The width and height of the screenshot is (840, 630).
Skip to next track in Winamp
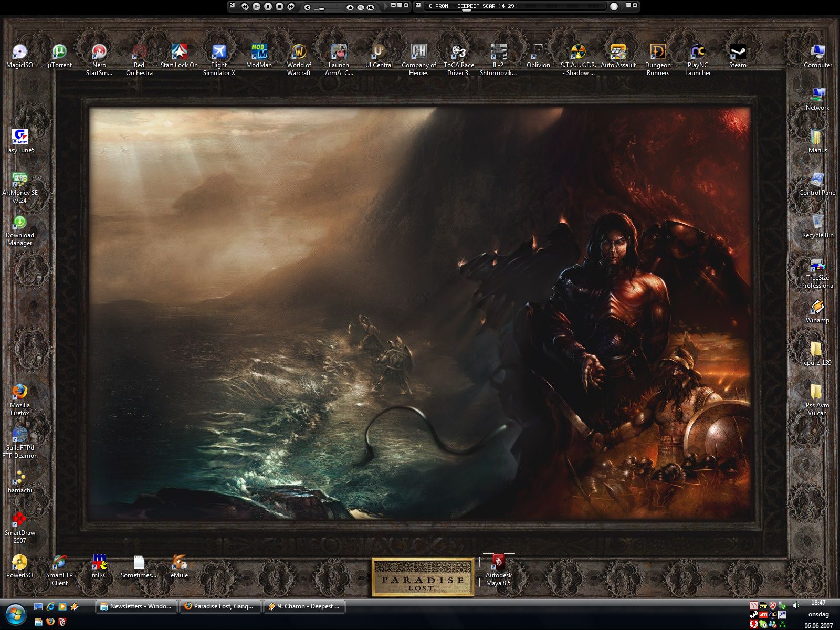tap(291, 6)
